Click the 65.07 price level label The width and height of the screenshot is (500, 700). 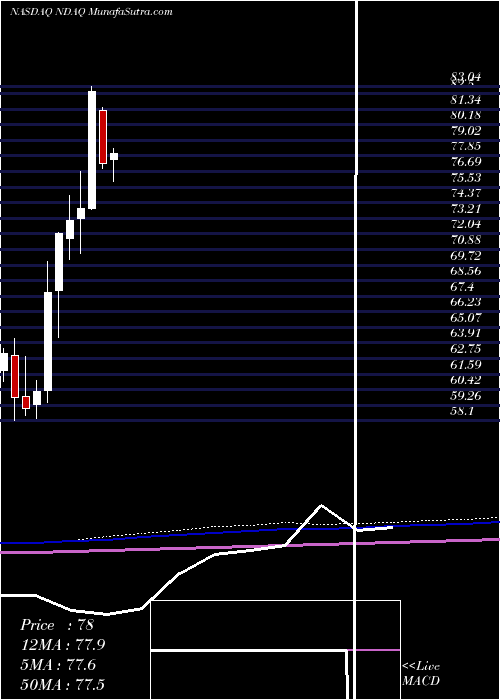pyautogui.click(x=466, y=317)
